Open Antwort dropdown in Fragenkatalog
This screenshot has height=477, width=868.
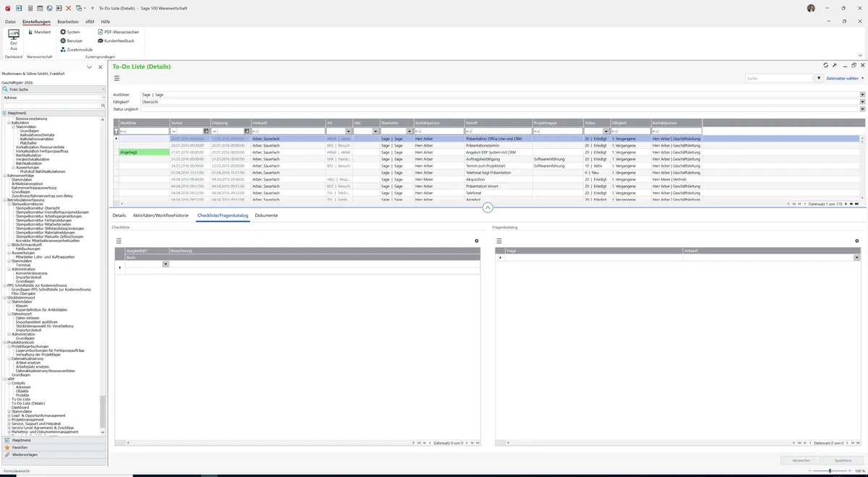pos(857,257)
